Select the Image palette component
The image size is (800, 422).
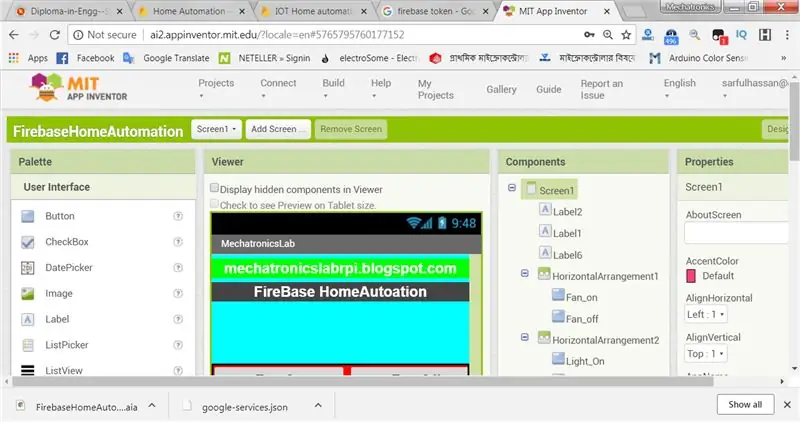[58, 293]
